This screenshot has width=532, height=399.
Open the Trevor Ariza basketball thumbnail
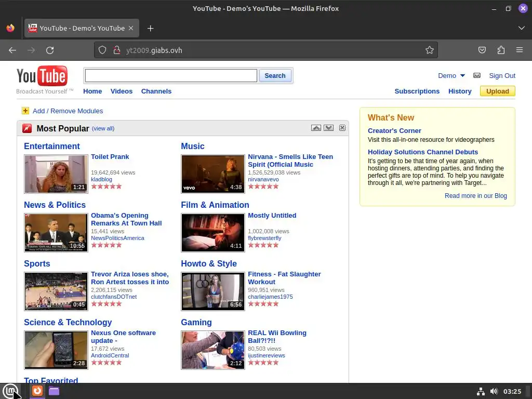tap(56, 291)
